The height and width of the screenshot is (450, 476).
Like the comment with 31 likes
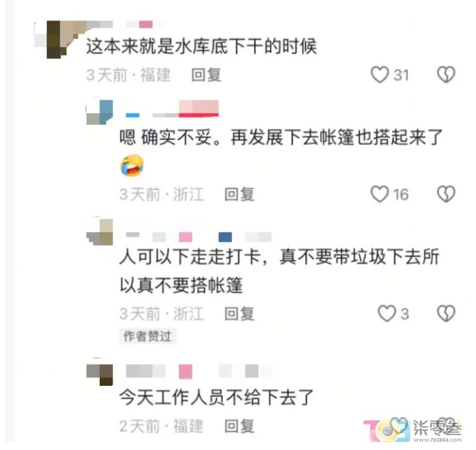tap(379, 75)
